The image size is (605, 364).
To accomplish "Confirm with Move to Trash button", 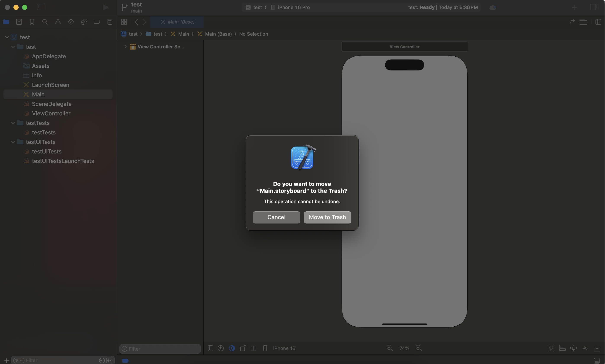I will (327, 217).
